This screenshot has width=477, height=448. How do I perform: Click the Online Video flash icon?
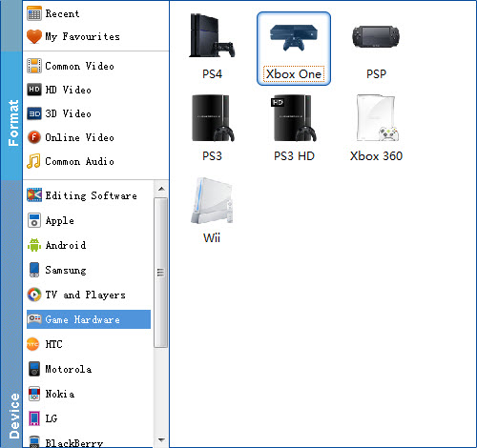[x=33, y=137]
